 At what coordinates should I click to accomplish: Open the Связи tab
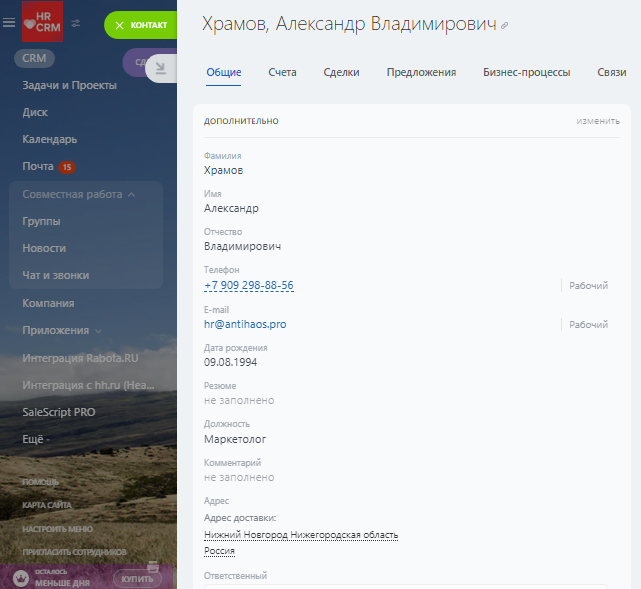(612, 72)
